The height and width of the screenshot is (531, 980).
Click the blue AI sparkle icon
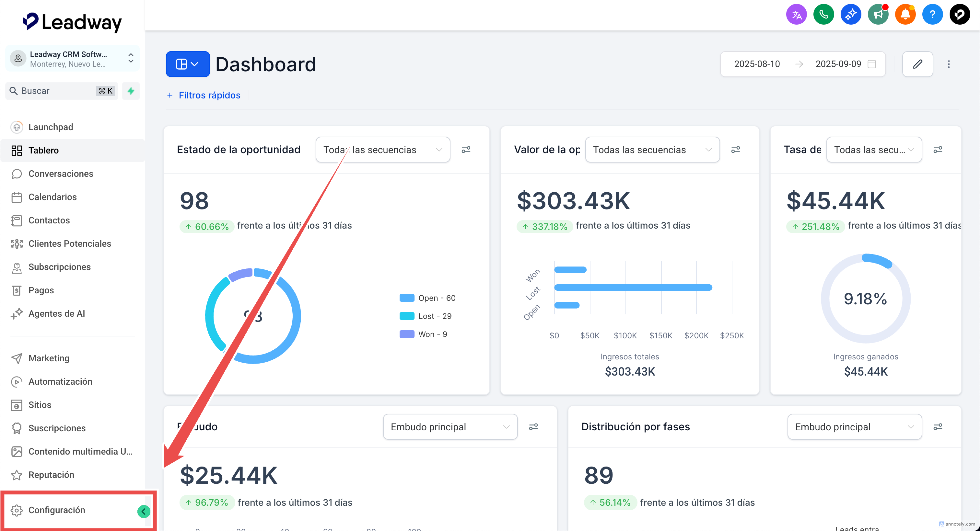(x=851, y=15)
